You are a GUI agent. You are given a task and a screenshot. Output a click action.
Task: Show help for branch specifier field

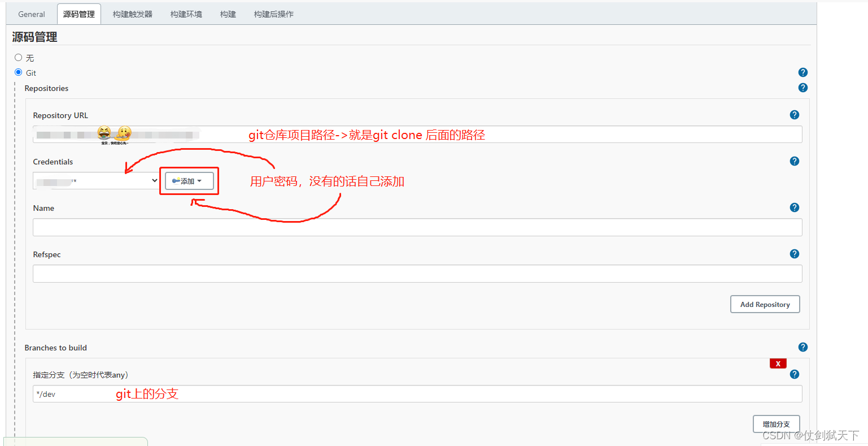tap(794, 374)
